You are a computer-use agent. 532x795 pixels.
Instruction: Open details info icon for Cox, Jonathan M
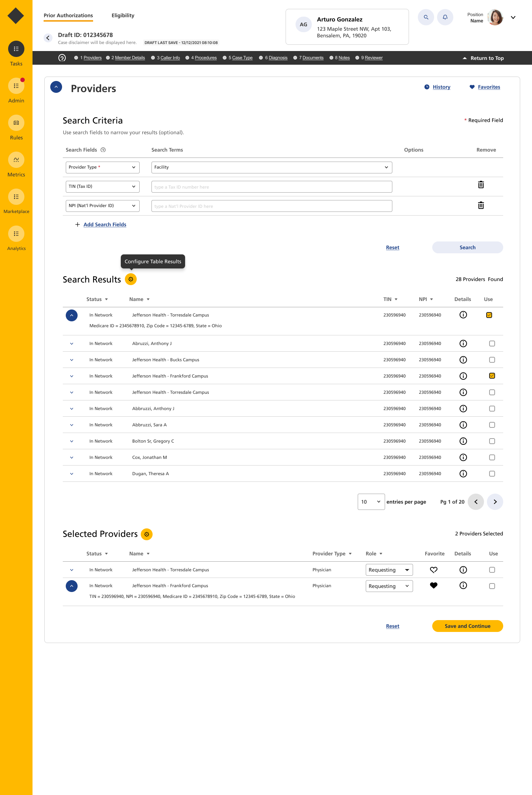[x=463, y=457]
